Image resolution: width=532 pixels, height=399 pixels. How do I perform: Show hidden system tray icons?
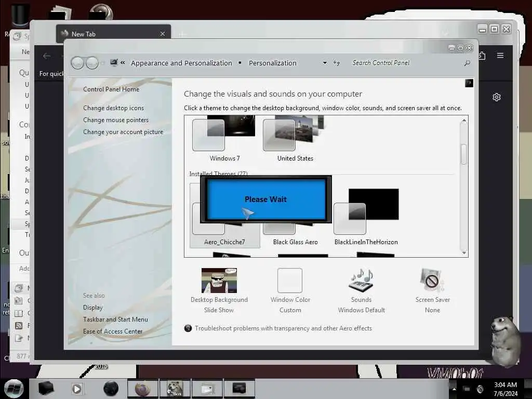[x=454, y=389]
